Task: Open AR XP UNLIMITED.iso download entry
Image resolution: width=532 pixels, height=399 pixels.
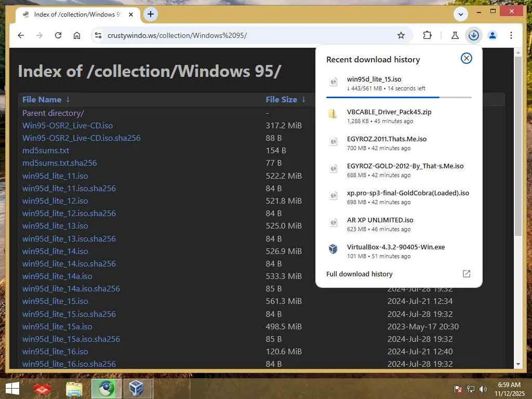Action: [x=398, y=224]
